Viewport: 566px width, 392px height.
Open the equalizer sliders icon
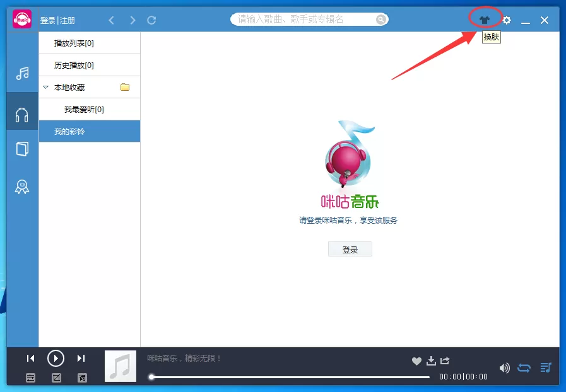31,378
